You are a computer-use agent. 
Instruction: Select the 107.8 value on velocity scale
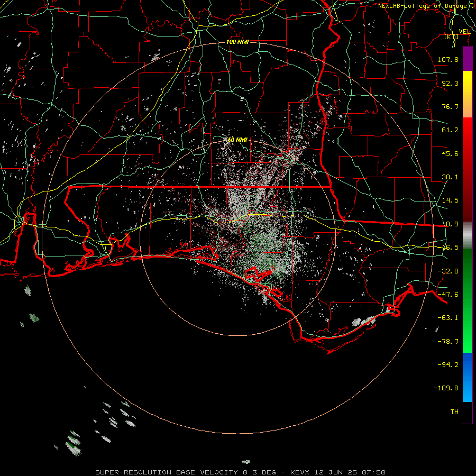[448, 59]
